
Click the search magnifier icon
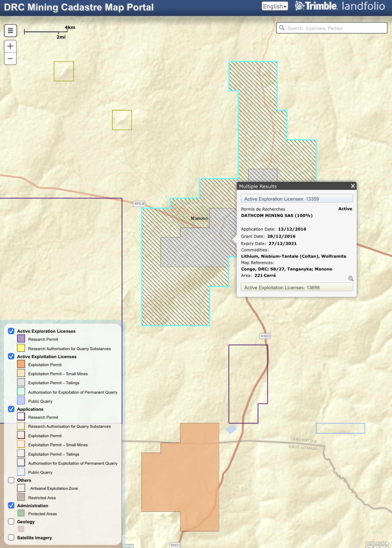pos(282,28)
